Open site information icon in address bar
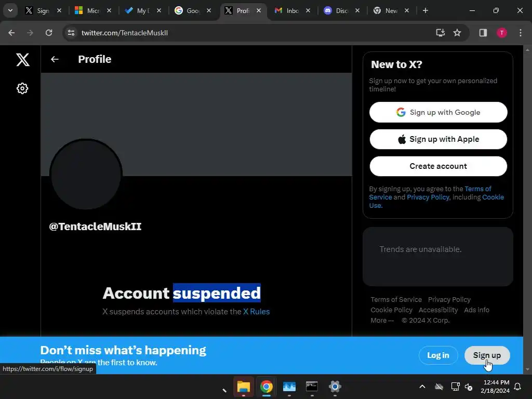This screenshot has width=532, height=399. 71,33
